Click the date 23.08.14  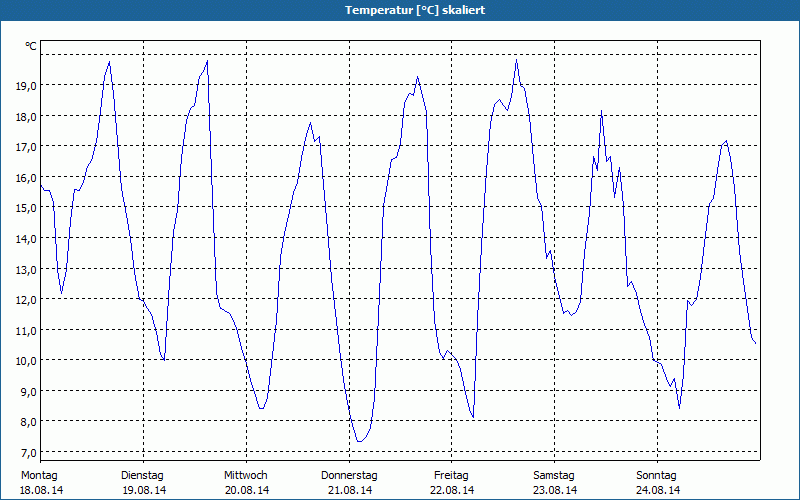point(555,490)
